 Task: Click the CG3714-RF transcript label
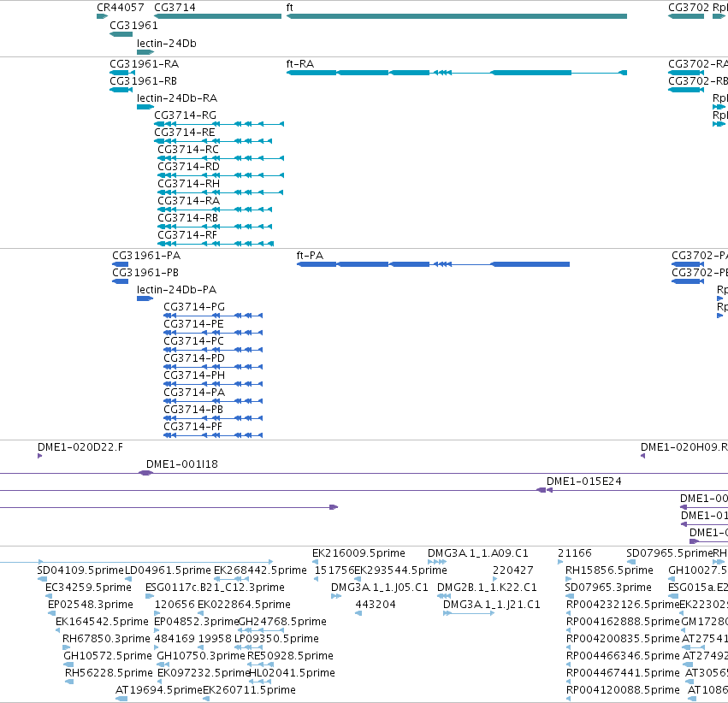187,235
